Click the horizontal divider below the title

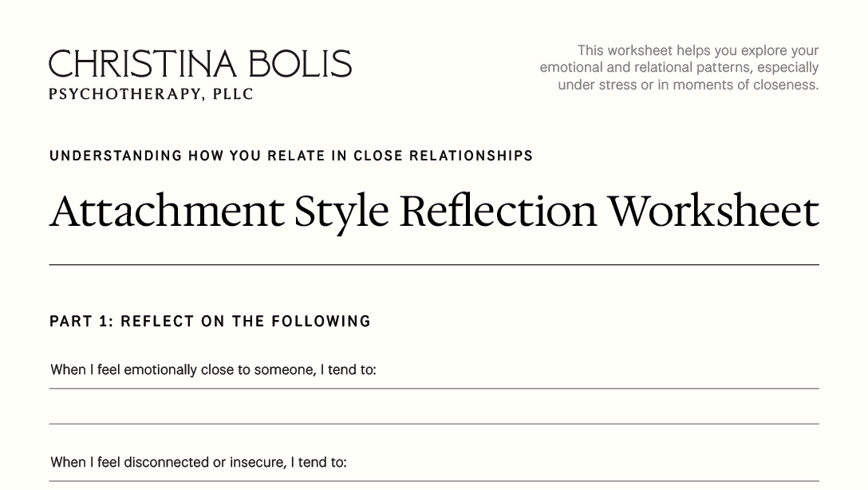[434, 264]
